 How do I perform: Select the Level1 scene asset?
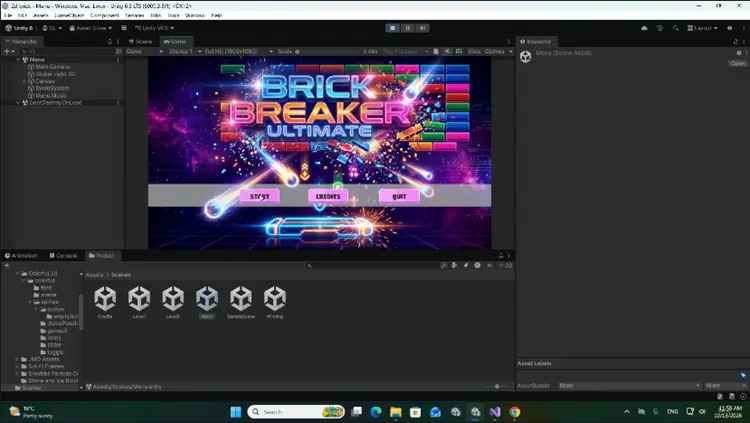(x=139, y=301)
